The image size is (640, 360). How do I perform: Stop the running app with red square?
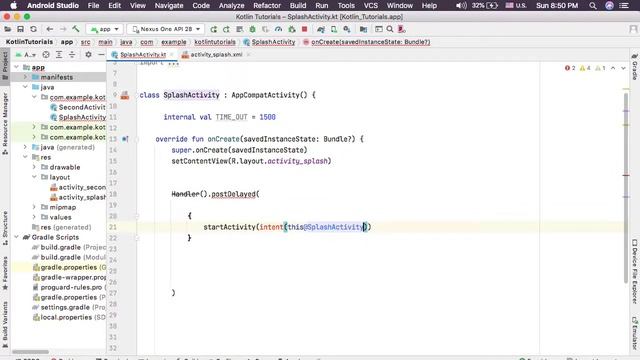pyautogui.click(x=304, y=29)
